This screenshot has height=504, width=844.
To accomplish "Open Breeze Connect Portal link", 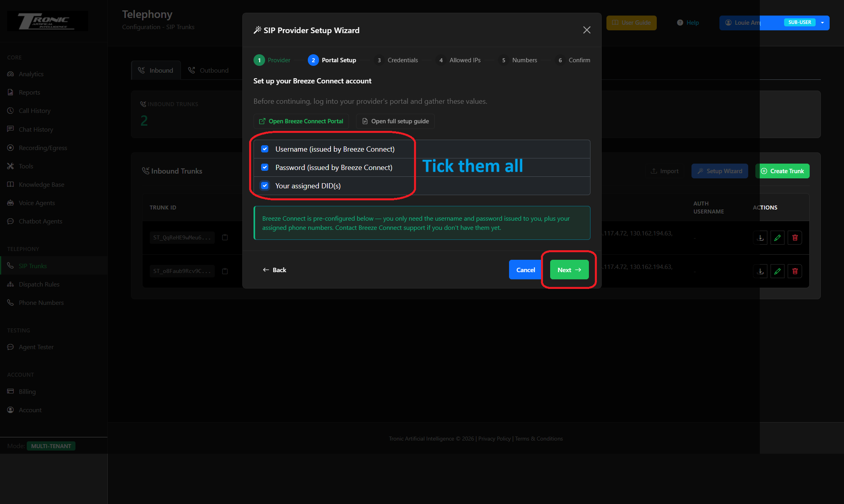I will (301, 121).
